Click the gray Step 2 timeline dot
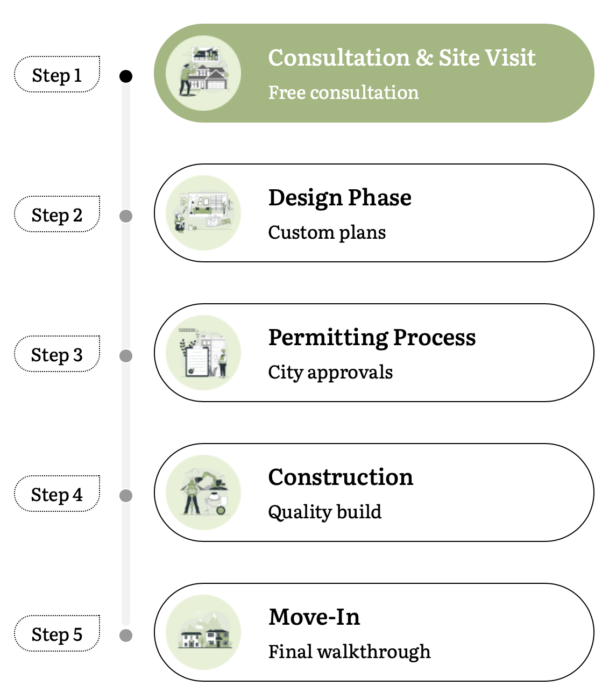 (126, 216)
